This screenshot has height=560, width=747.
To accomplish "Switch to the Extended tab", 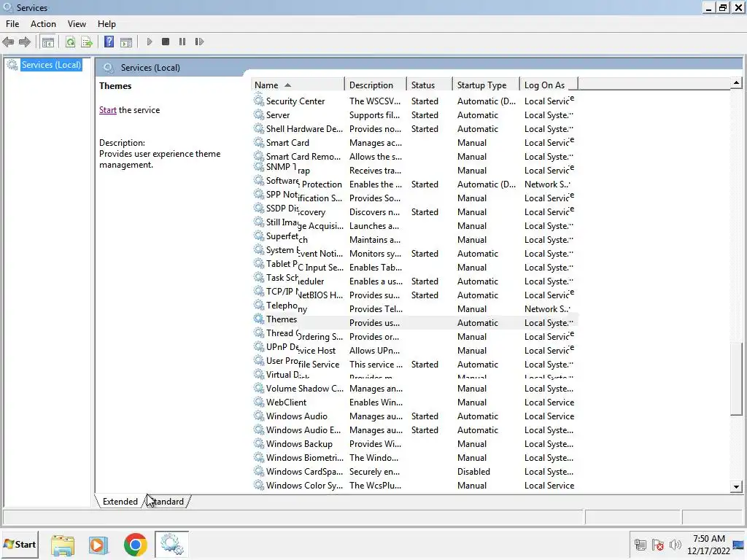I will pyautogui.click(x=120, y=502).
